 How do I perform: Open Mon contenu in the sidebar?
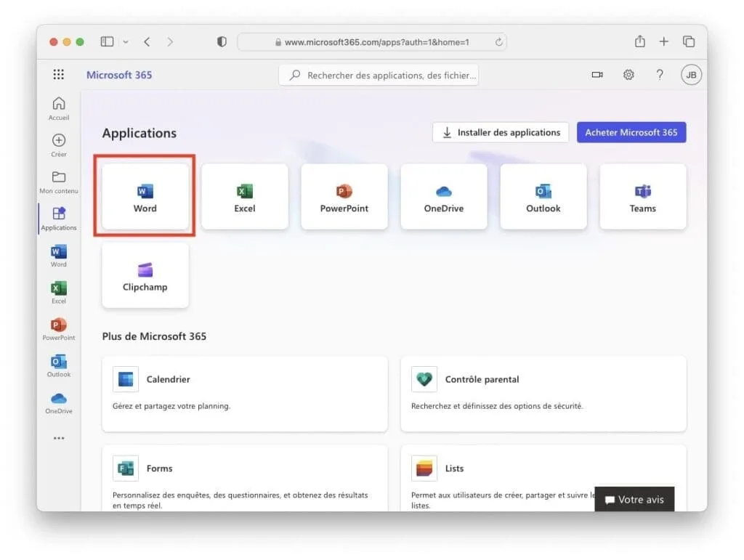[x=59, y=182]
